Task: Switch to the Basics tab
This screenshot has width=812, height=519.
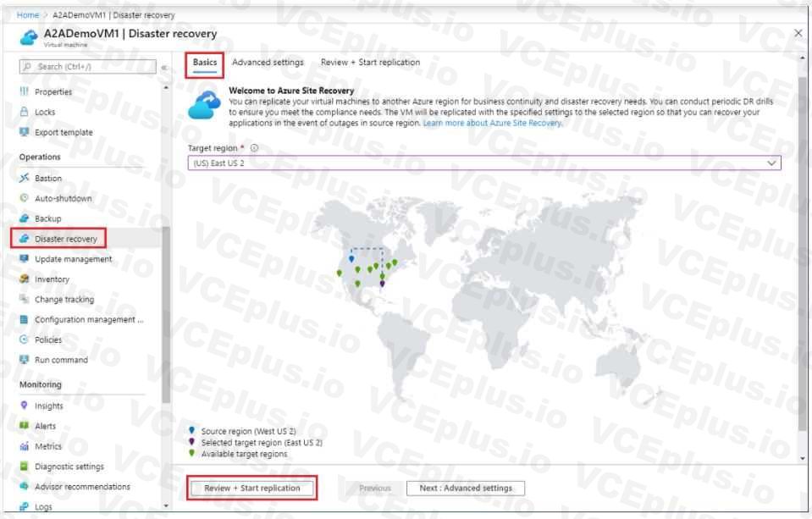Action: point(205,62)
